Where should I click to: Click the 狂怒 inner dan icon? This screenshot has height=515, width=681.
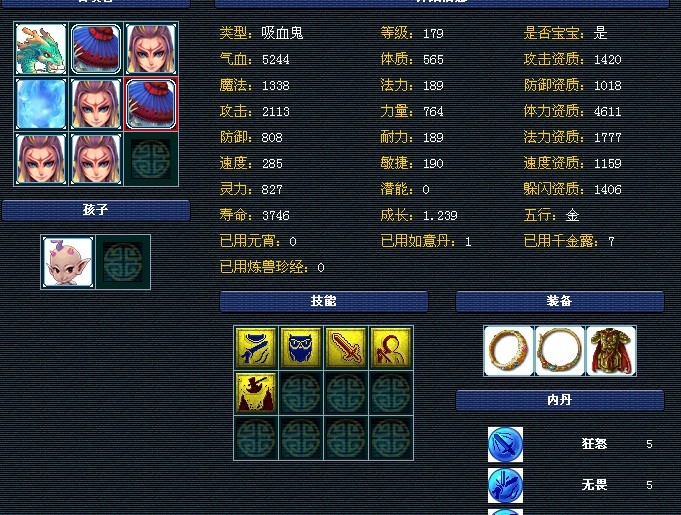[x=505, y=444]
